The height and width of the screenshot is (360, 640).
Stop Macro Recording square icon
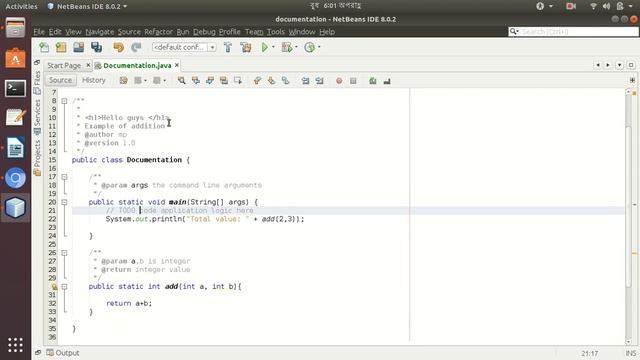click(353, 81)
